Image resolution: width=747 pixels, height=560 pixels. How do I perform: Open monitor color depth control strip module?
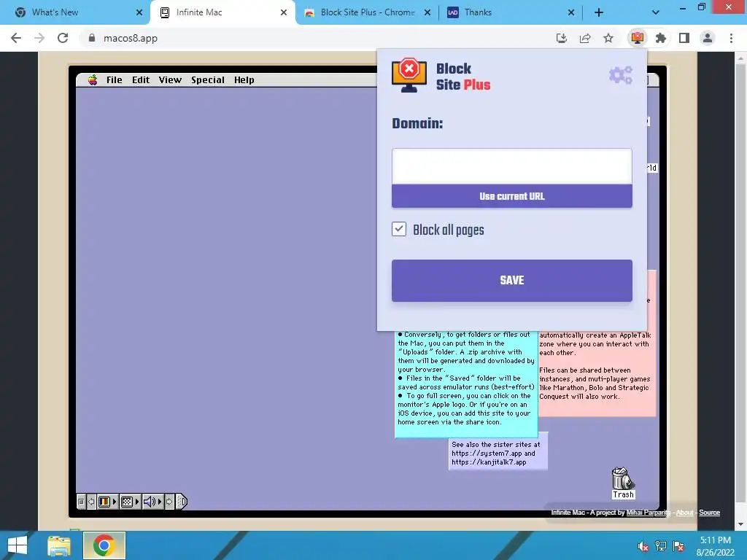(x=104, y=502)
